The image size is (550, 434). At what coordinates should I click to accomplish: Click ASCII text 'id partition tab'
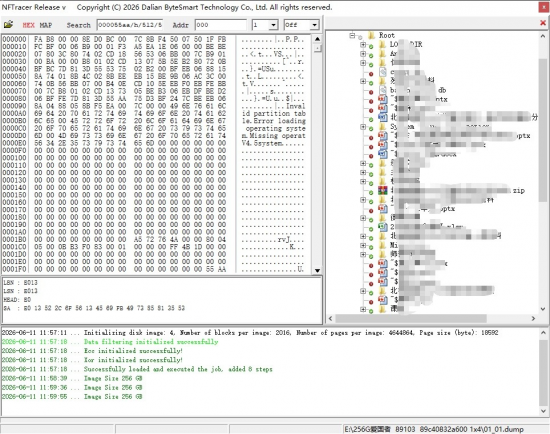[274, 113]
